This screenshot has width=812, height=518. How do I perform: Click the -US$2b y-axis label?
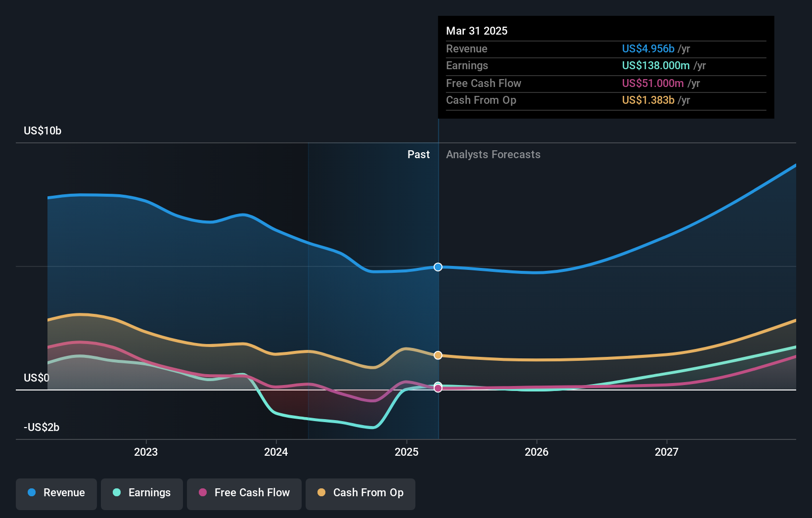click(42, 427)
